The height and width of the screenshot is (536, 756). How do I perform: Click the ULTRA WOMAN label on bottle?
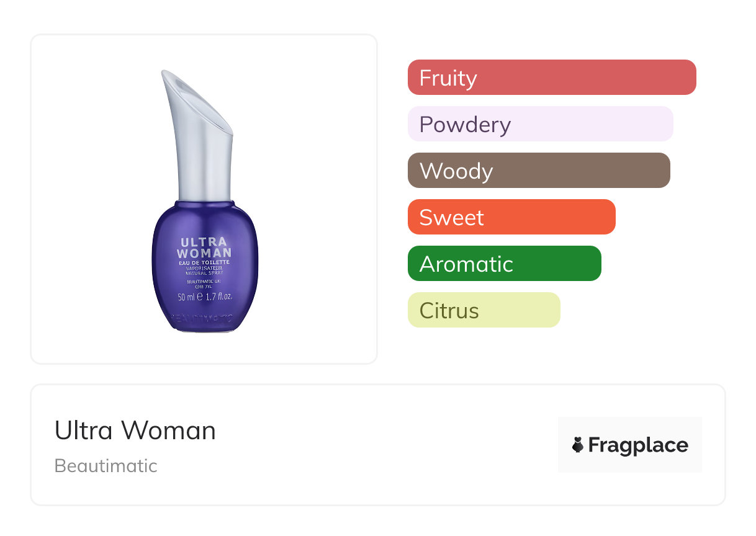204,247
